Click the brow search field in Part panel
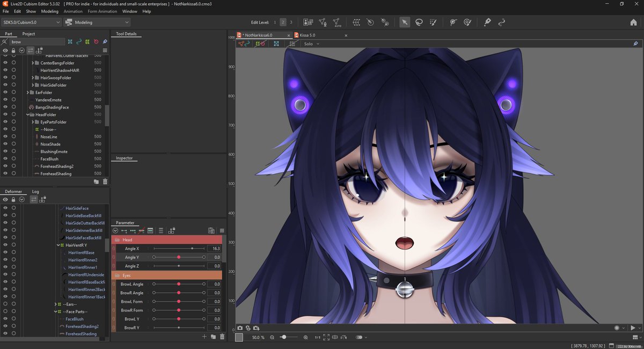The width and height of the screenshot is (644, 349). (x=36, y=41)
